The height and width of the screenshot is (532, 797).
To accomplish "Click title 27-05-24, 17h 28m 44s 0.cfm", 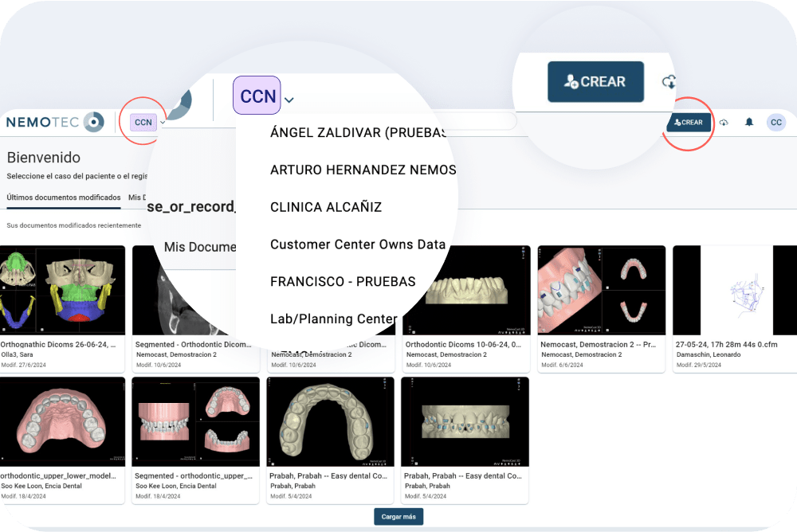I will point(726,345).
